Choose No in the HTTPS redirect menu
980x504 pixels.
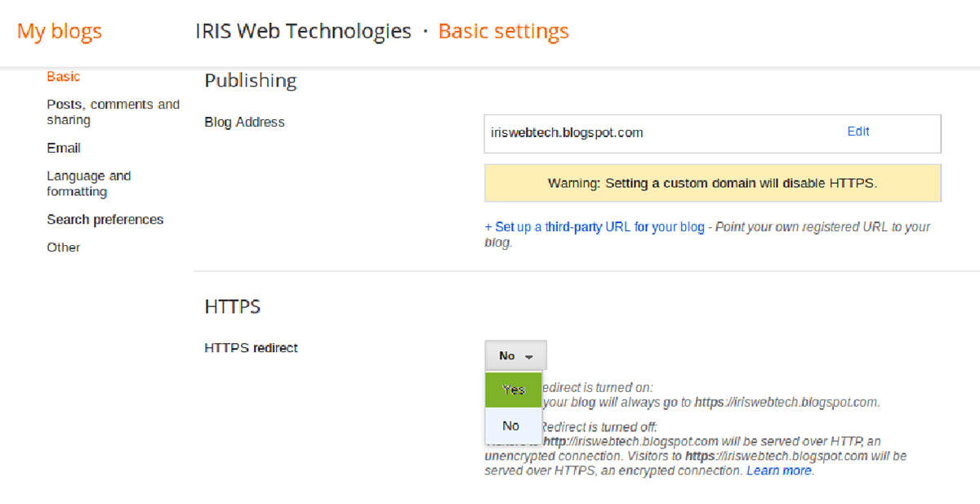coord(514,426)
